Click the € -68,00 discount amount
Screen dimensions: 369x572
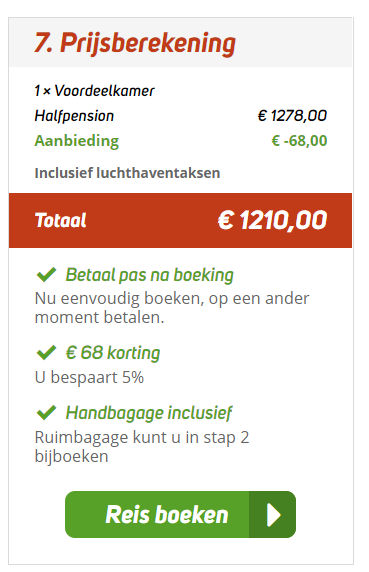pyautogui.click(x=299, y=140)
